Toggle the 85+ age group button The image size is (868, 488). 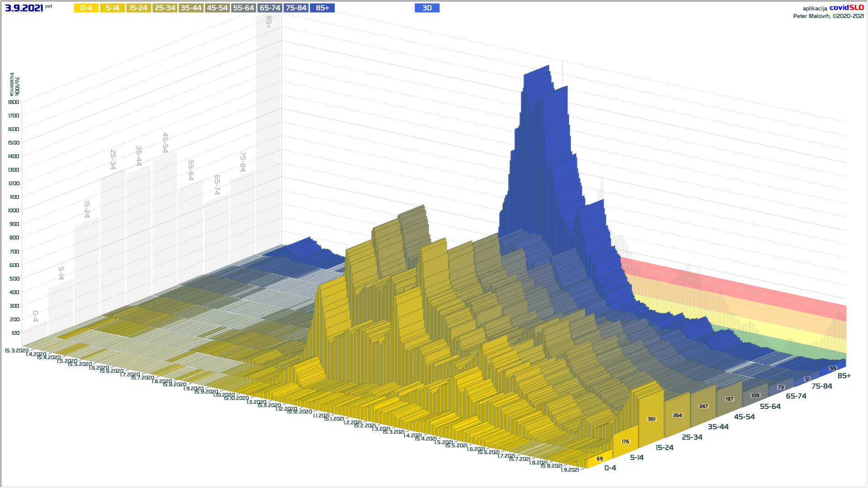(322, 8)
